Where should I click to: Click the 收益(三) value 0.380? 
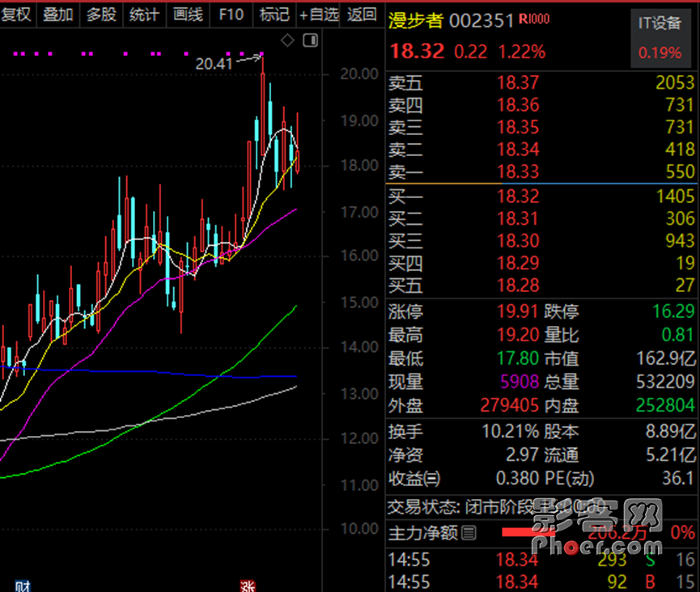tap(517, 479)
